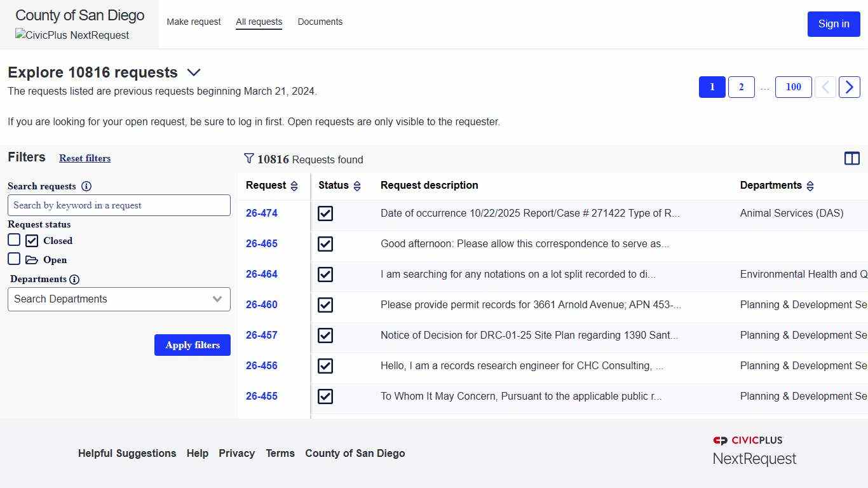Toggle the column layout icon above the table
The width and height of the screenshot is (868, 488).
pos(851,158)
